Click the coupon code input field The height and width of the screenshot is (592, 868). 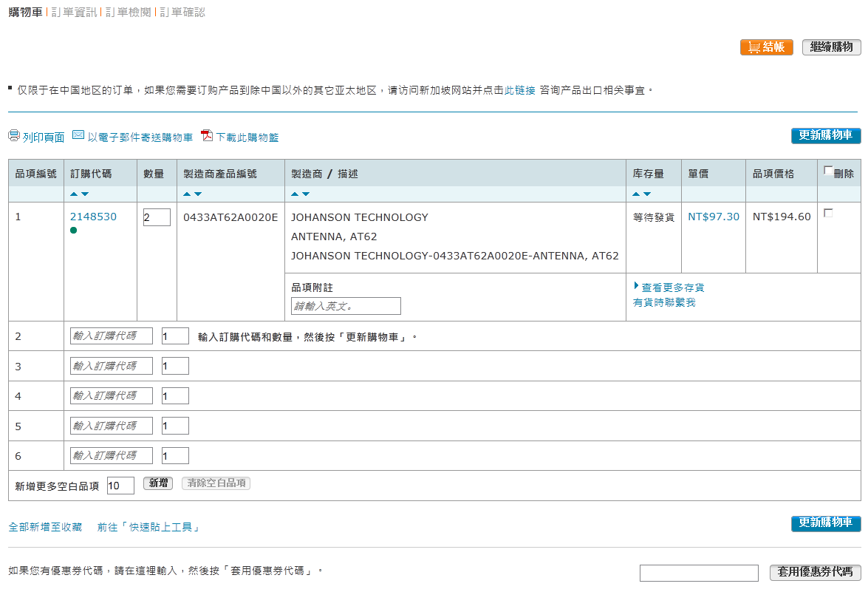pyautogui.click(x=699, y=573)
